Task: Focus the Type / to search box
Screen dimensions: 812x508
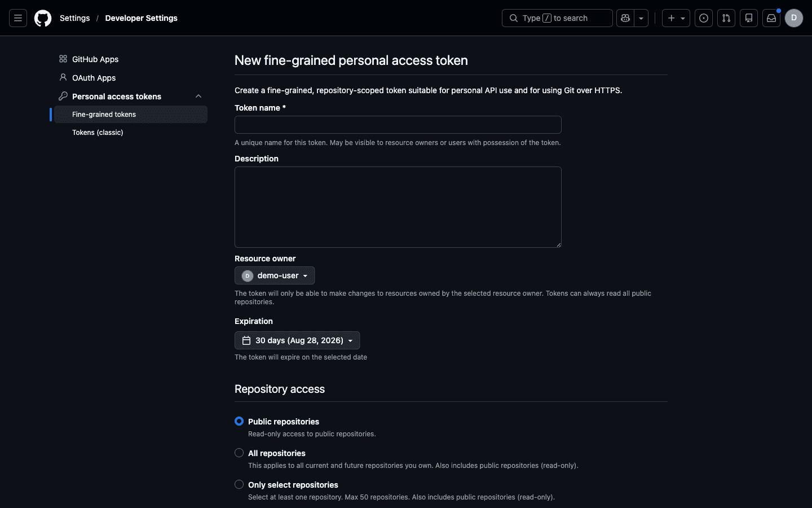Action: [557, 18]
